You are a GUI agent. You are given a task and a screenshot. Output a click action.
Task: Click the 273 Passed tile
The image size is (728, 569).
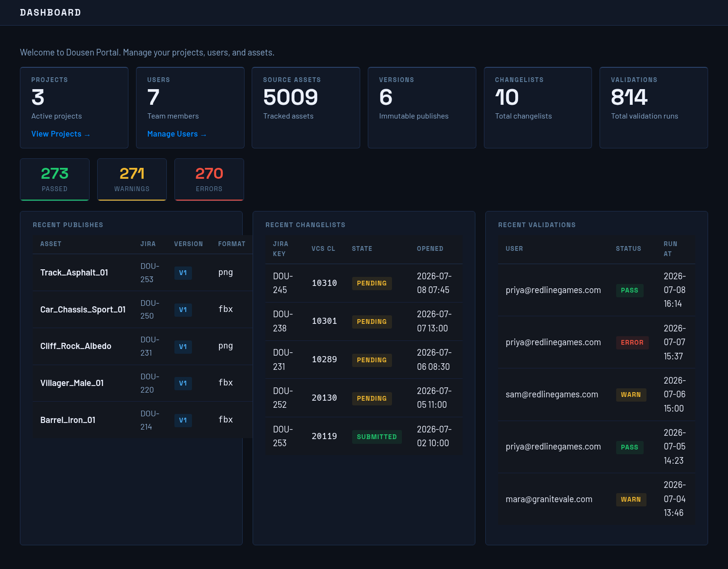55,179
